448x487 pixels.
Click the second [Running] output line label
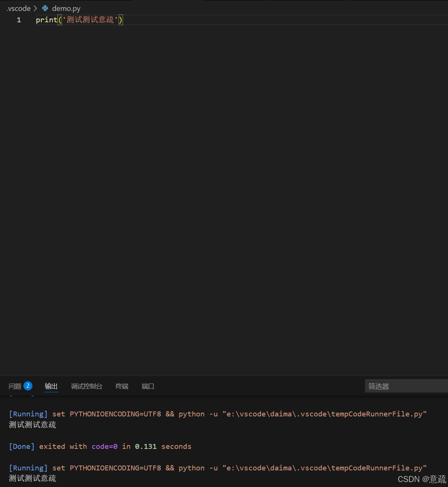coord(28,468)
